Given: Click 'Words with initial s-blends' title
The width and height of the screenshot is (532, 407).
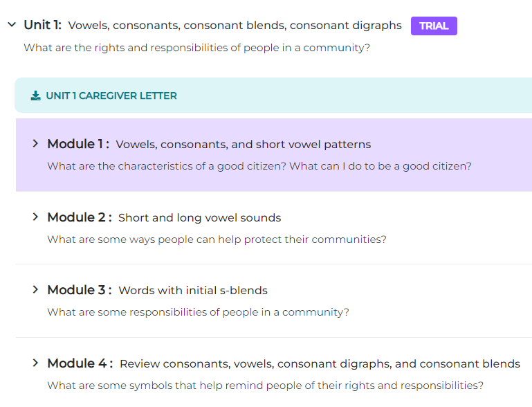Looking at the screenshot, I should coord(193,291).
